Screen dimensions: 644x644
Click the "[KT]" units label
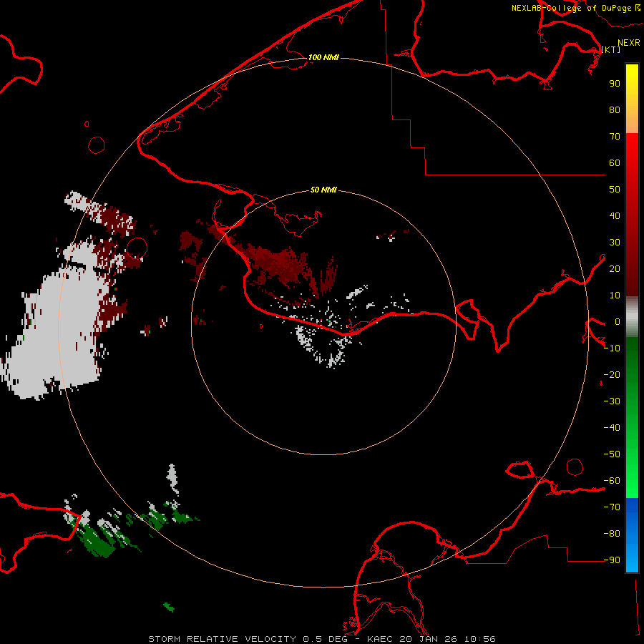[611, 49]
